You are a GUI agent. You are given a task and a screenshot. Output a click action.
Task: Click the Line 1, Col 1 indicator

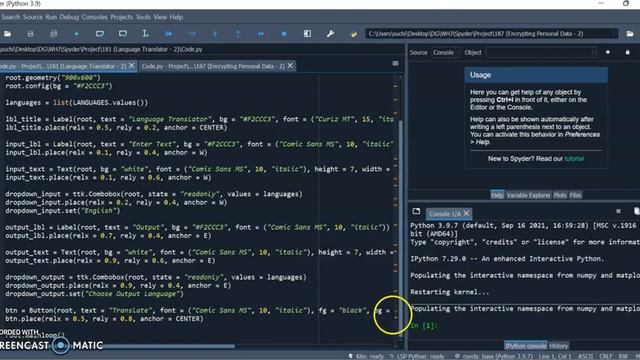point(555,356)
